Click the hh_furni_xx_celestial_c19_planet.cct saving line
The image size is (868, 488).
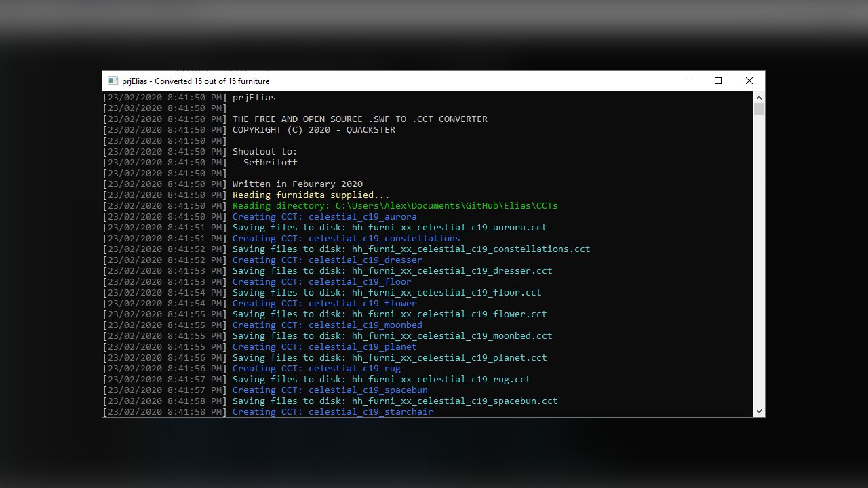click(x=390, y=357)
